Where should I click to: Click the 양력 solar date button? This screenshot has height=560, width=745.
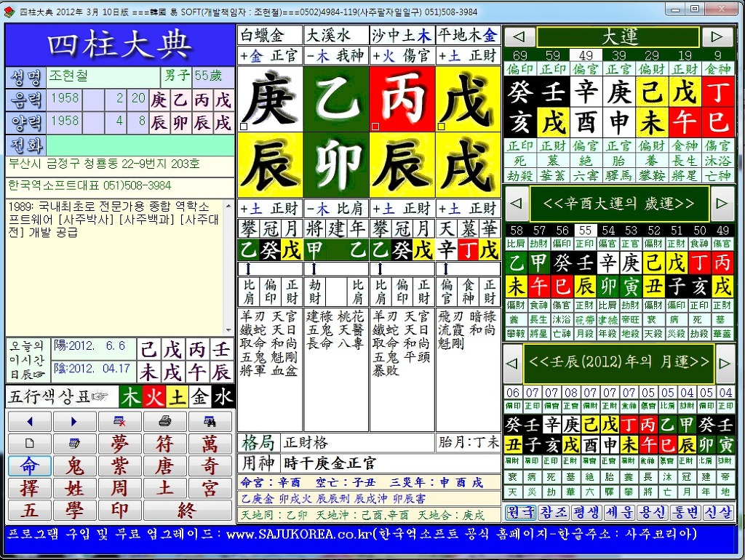pos(26,122)
